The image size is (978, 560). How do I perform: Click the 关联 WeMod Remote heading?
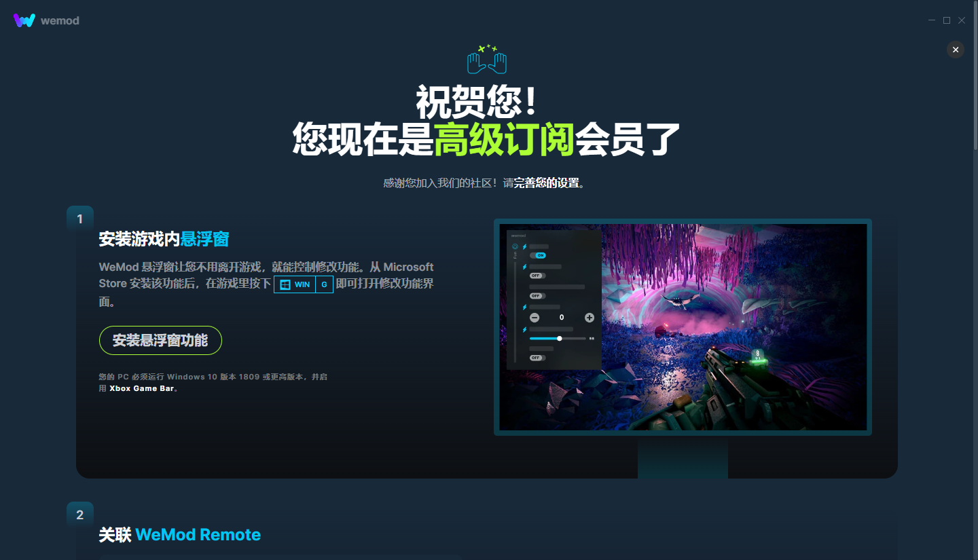coord(179,535)
